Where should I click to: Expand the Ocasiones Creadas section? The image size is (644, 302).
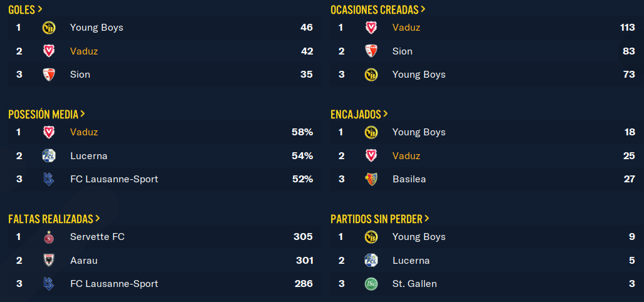[378, 9]
